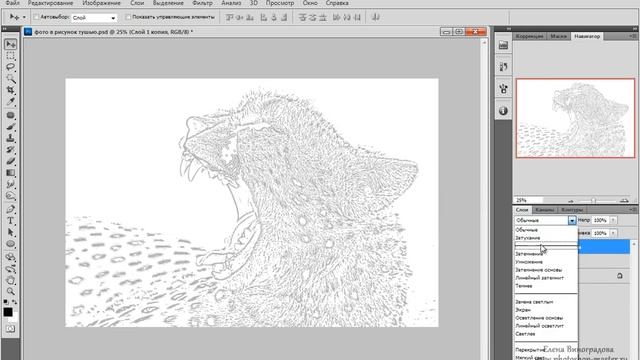Switch to the Каналы tab
The image size is (640, 360).
point(544,210)
